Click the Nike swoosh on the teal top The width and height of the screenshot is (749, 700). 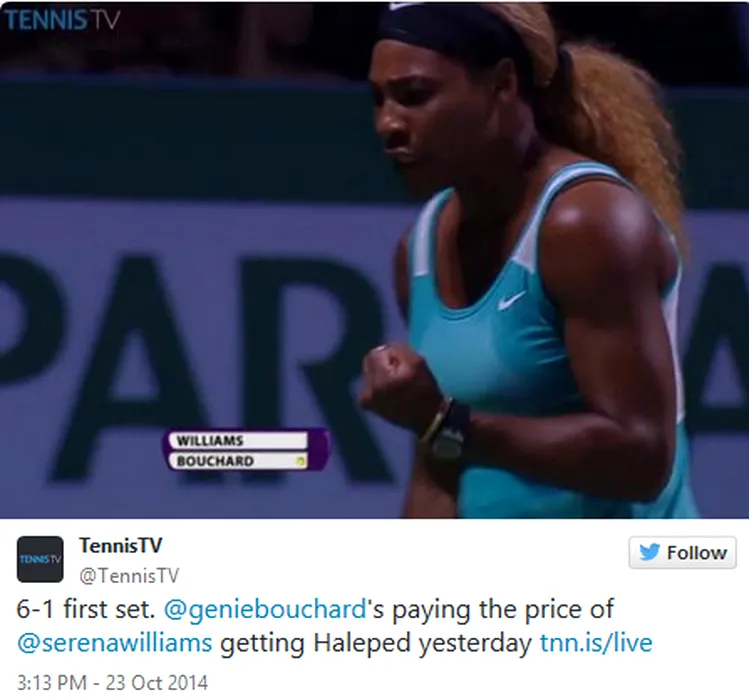pyautogui.click(x=511, y=300)
